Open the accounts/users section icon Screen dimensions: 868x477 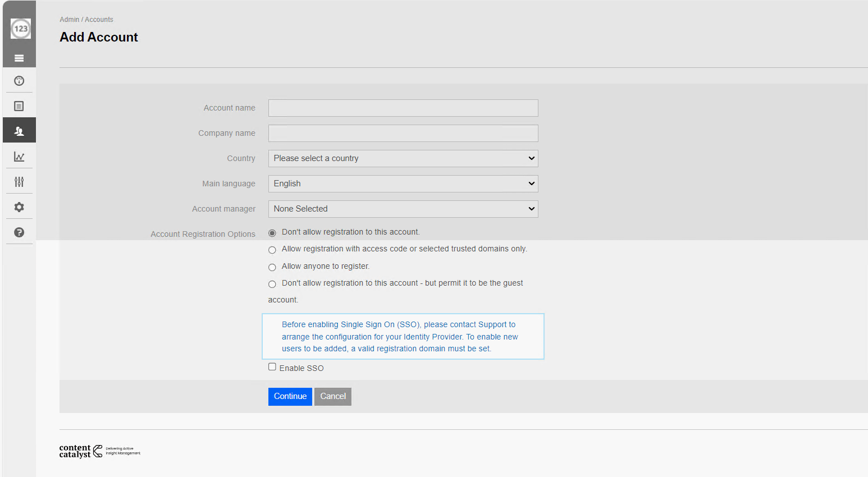pyautogui.click(x=19, y=130)
